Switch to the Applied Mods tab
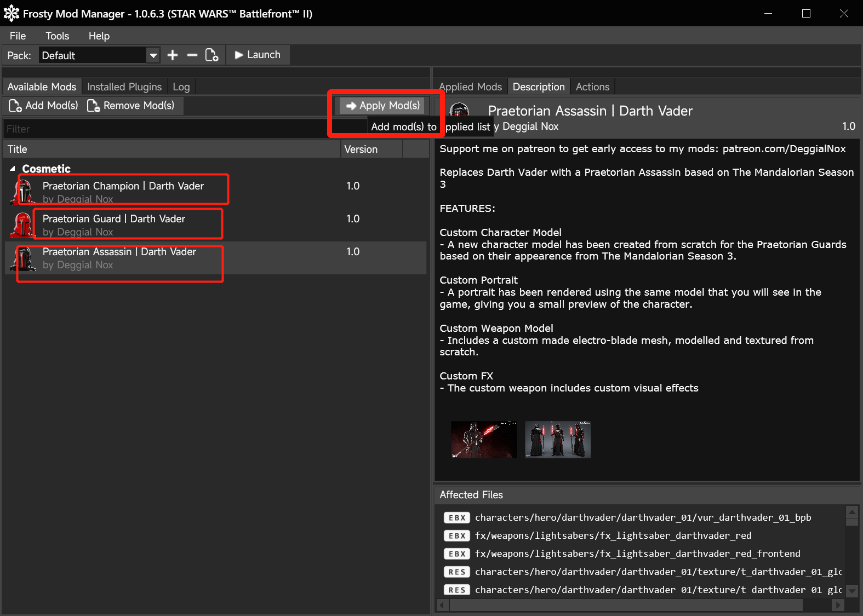Screen dimensions: 863x616 point(470,87)
